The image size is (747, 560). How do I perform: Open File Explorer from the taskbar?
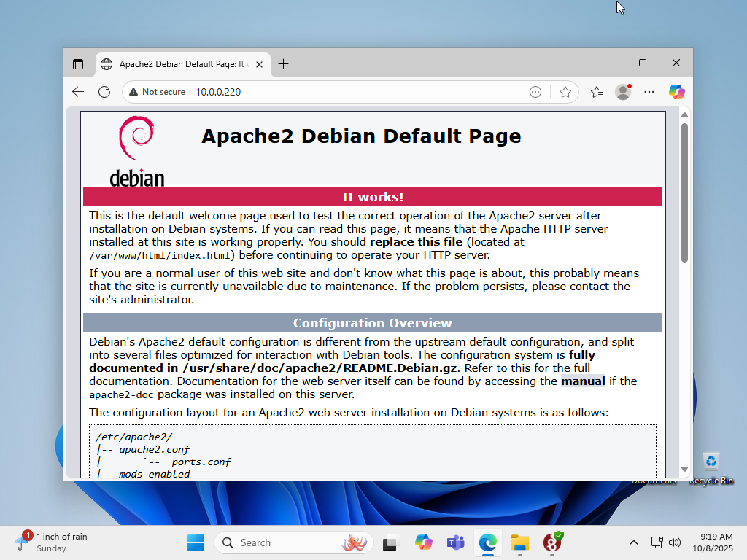coord(519,542)
